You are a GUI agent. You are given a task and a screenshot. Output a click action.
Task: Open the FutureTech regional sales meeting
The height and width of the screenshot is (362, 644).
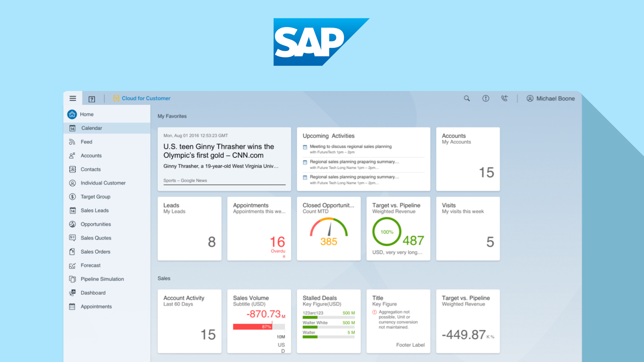350,147
